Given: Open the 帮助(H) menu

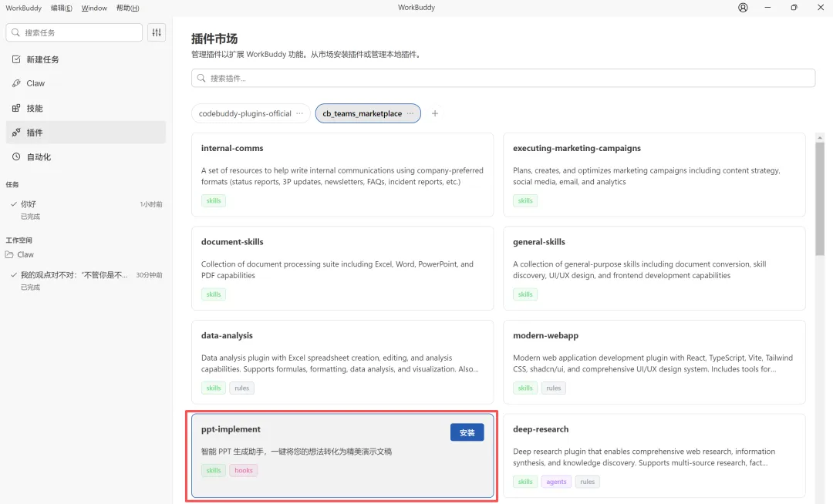Looking at the screenshot, I should (x=127, y=8).
